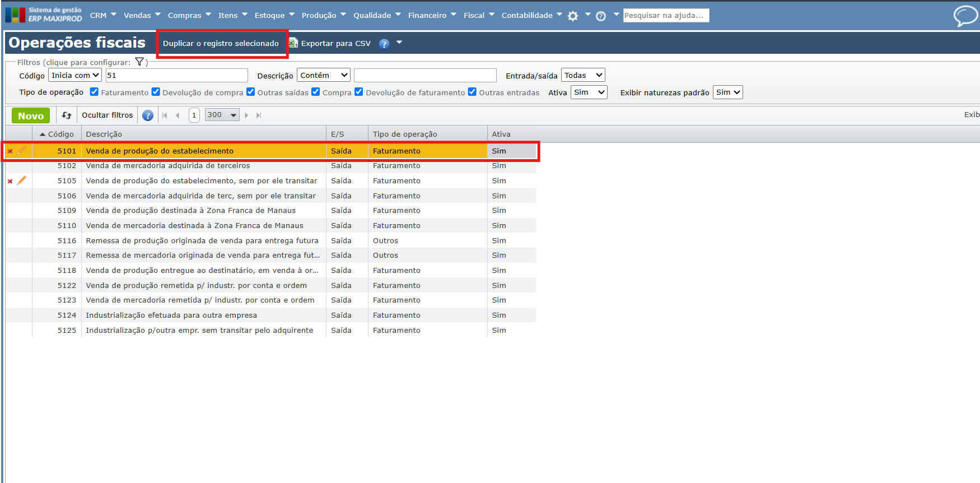
Task: Open the Exibir naturezas padrão dropdown
Action: pyautogui.click(x=728, y=92)
